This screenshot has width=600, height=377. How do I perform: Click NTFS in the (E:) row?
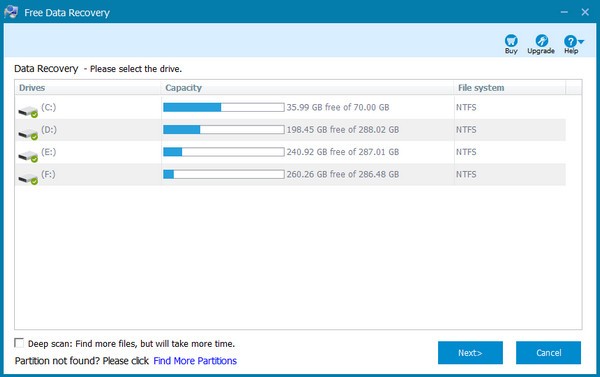pos(466,152)
